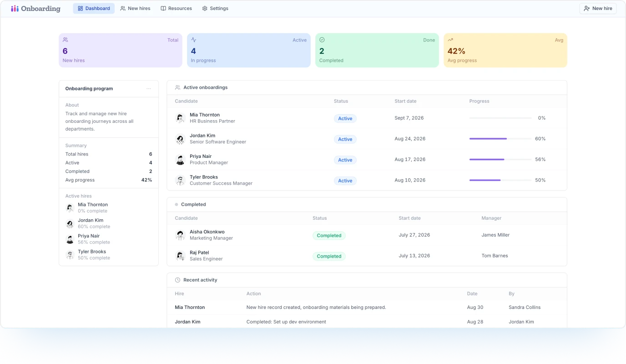
Task: Click the 'Sept 7, 2026' start date
Action: point(409,118)
